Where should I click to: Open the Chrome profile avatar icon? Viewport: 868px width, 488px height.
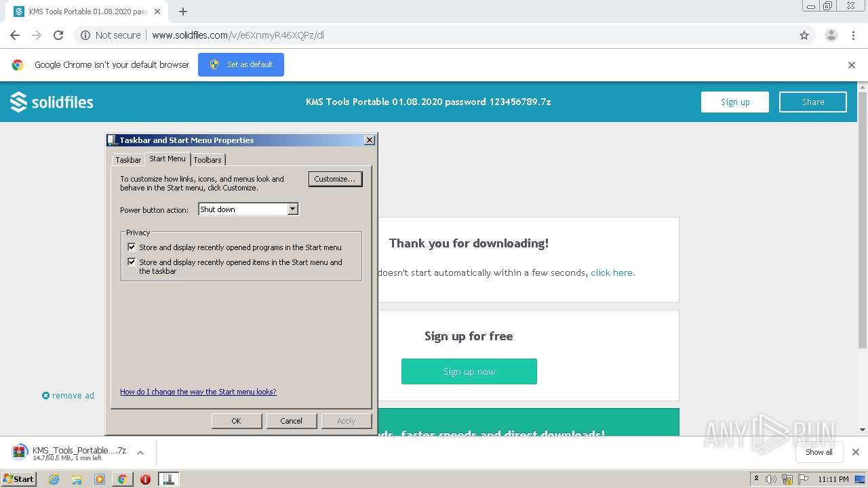pyautogui.click(x=831, y=35)
